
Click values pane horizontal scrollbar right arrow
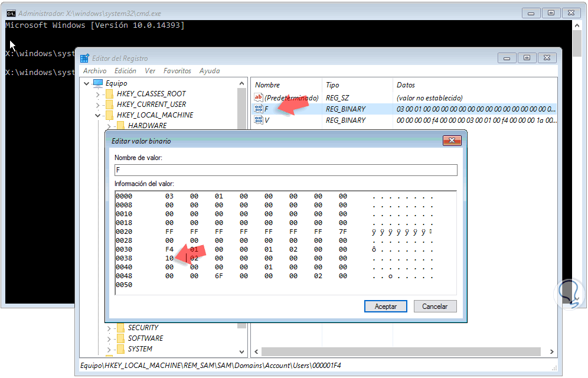point(551,352)
